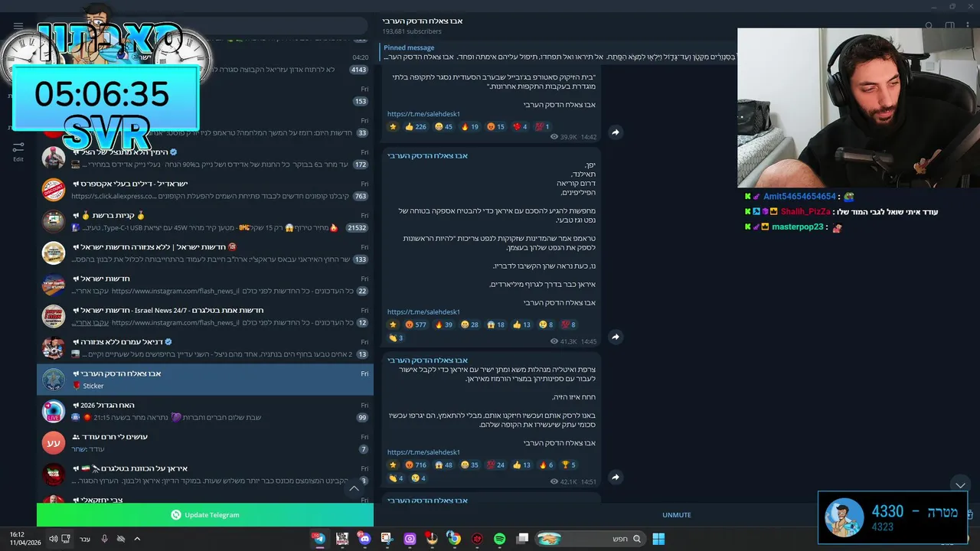Switch input language via עבר indicator

coord(85,539)
